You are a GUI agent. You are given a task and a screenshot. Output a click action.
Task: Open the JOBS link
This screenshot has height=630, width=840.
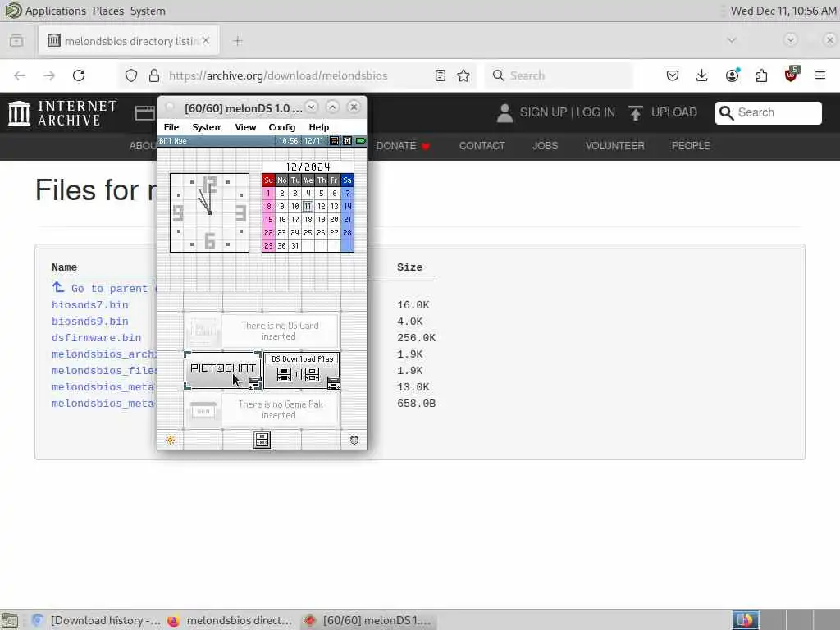545,146
